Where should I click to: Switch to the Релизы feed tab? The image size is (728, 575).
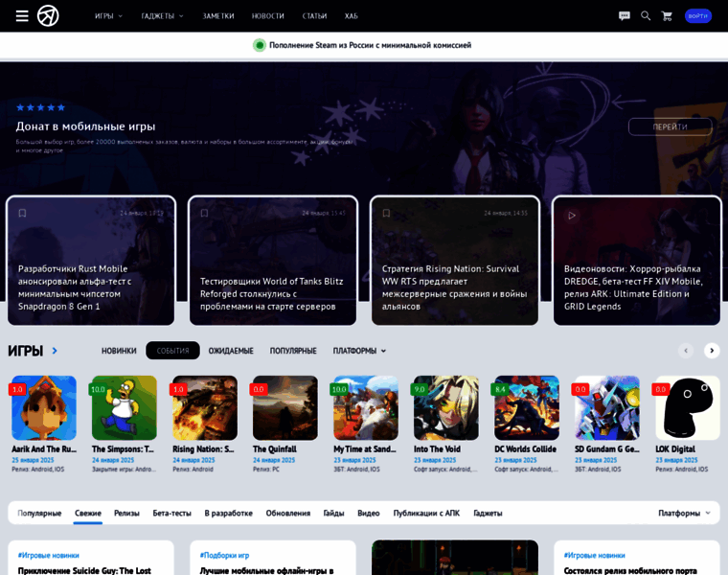pos(126,514)
